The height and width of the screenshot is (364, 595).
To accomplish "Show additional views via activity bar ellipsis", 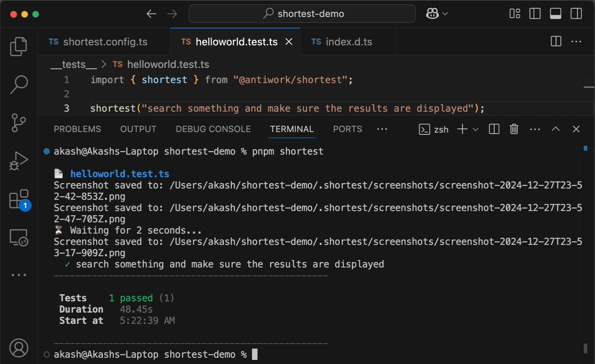I will click(19, 275).
